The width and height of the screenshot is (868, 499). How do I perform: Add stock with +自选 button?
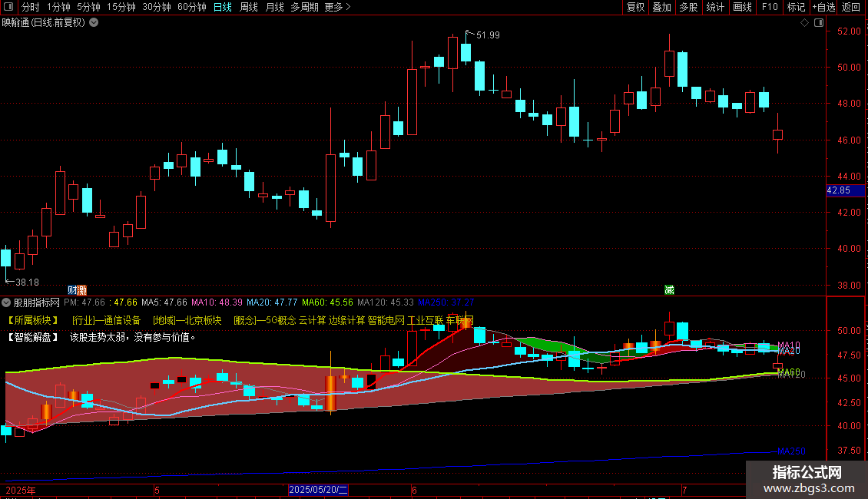[x=823, y=7]
